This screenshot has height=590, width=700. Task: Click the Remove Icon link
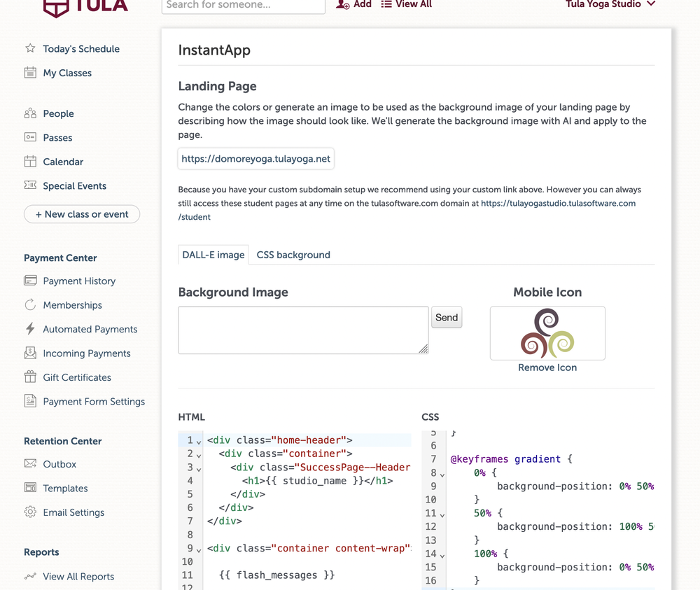click(547, 367)
